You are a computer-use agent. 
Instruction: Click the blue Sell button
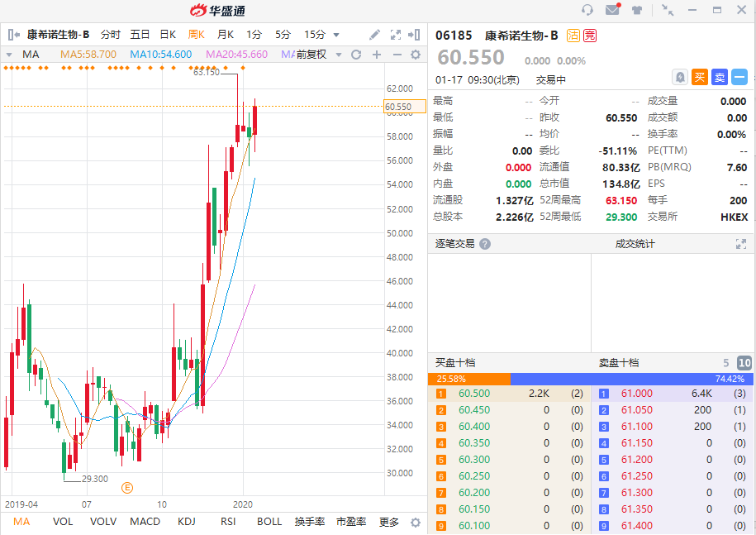(x=720, y=77)
